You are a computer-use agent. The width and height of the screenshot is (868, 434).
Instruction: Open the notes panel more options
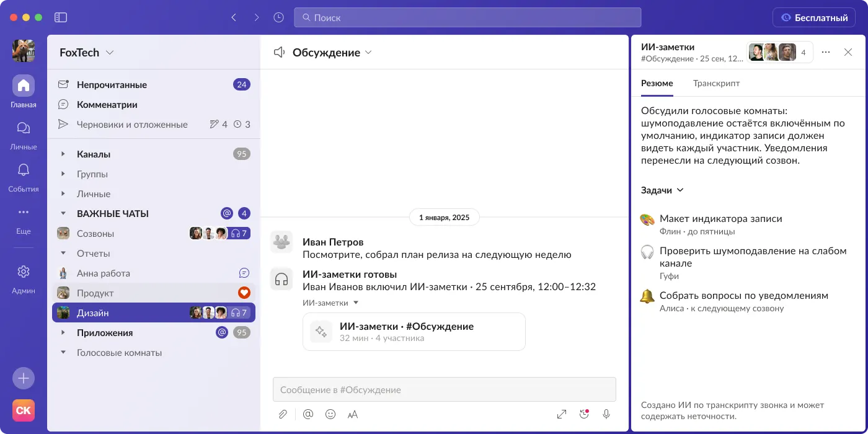pos(826,53)
